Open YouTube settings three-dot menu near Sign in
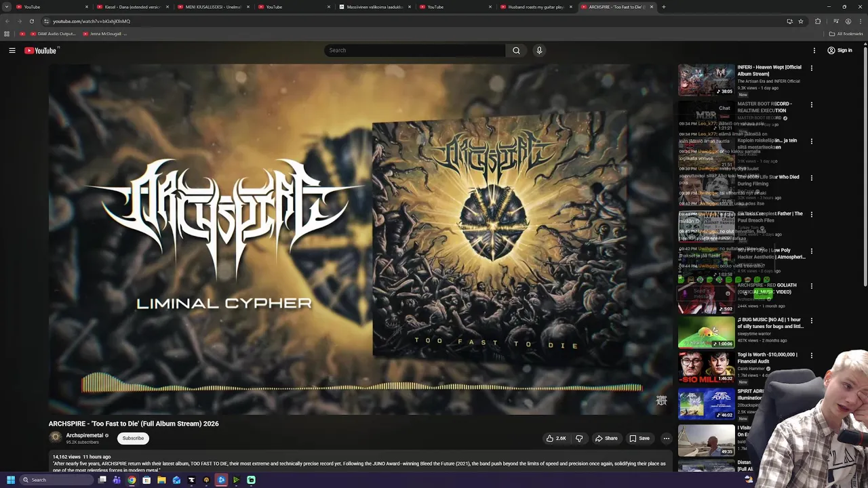This screenshot has height=488, width=868. [814, 50]
